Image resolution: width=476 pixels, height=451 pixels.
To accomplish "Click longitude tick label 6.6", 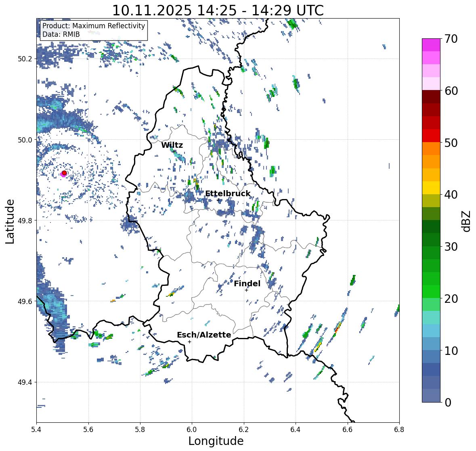I will [348, 429].
